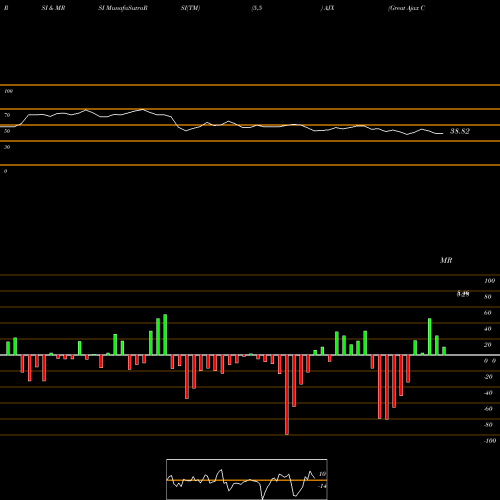Select the '(5,5' parameter text
500x500 pixels.
(x=257, y=8)
